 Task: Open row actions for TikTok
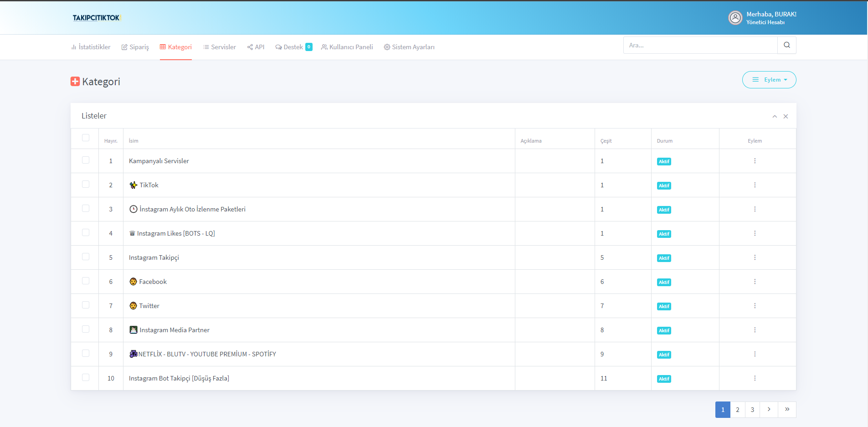pyautogui.click(x=755, y=185)
